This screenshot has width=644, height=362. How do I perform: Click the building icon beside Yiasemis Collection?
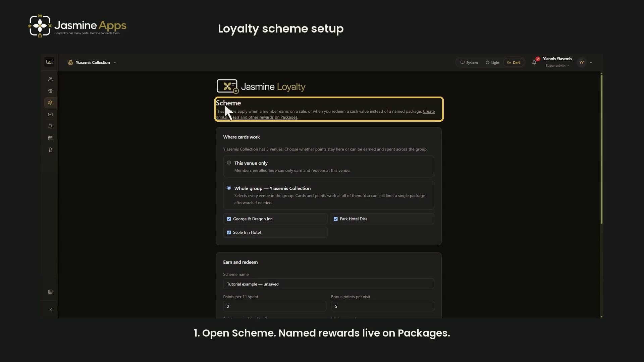70,63
